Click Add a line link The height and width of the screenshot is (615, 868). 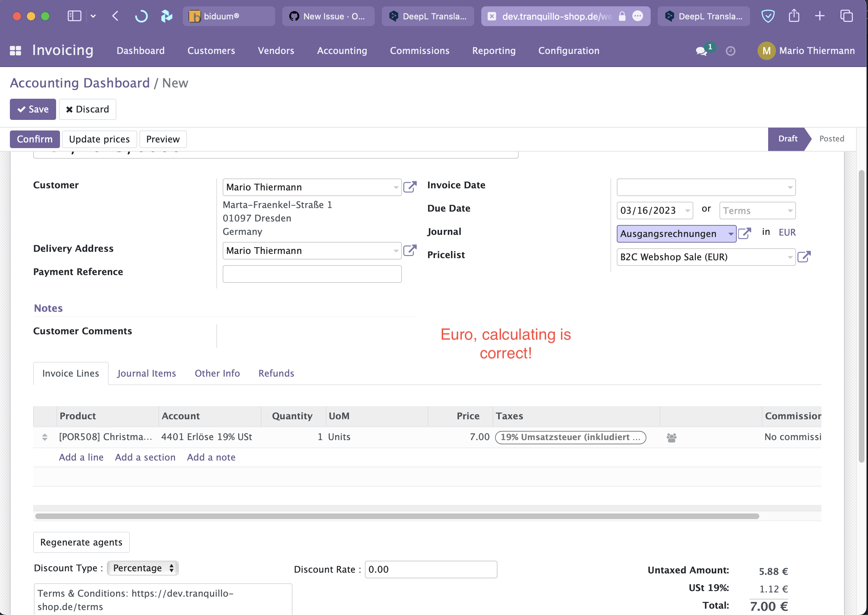[81, 457]
